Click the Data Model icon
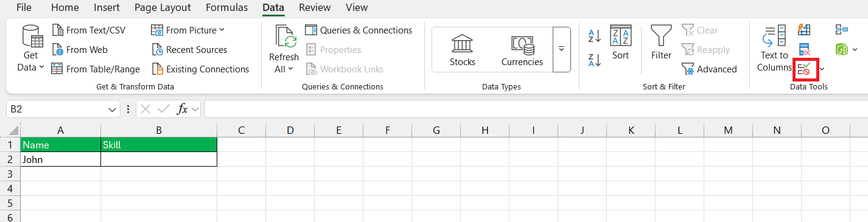The image size is (868, 222). 842,49
